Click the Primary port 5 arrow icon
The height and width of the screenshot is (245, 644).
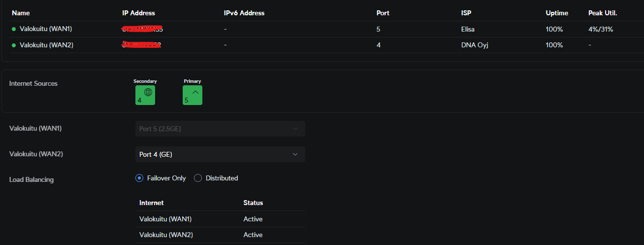(193, 95)
